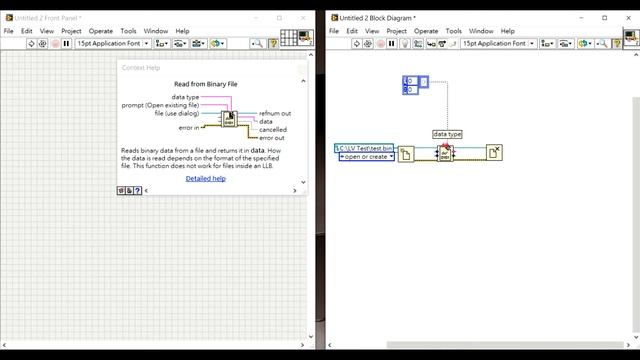Open Detailed help link in Context Help
The height and width of the screenshot is (360, 640).
tap(206, 178)
